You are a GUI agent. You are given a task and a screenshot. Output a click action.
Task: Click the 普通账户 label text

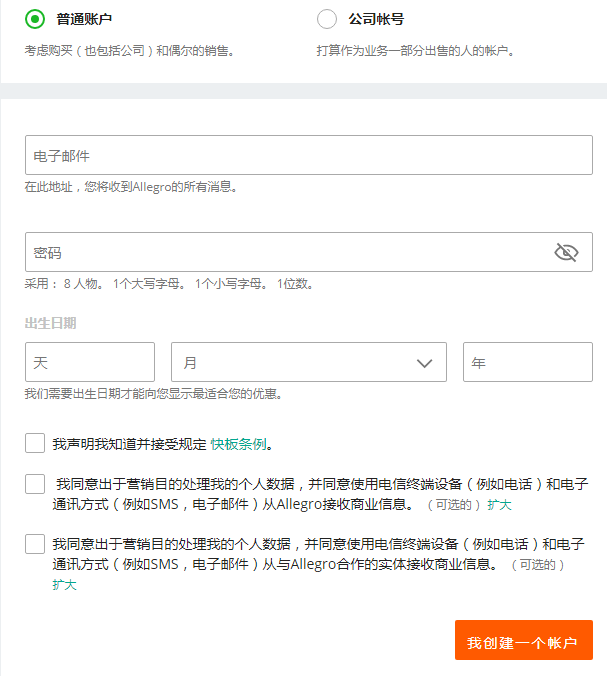84,19
